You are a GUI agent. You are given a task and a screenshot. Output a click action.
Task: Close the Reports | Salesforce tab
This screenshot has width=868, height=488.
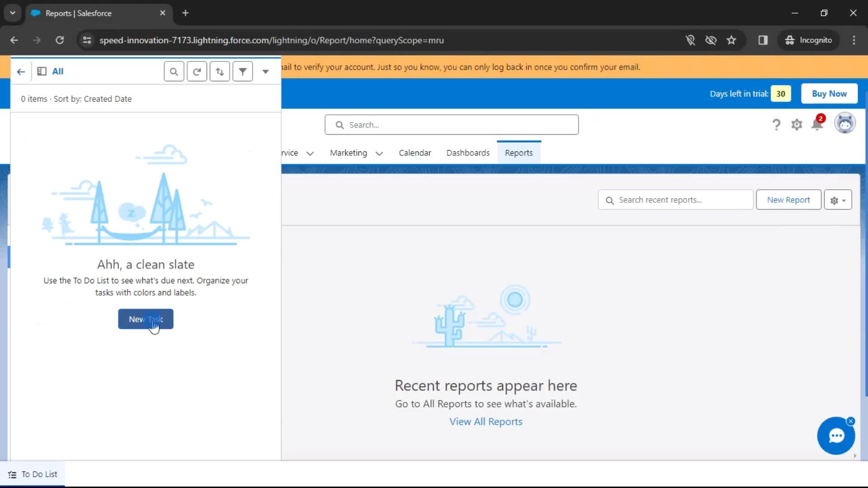(x=163, y=13)
